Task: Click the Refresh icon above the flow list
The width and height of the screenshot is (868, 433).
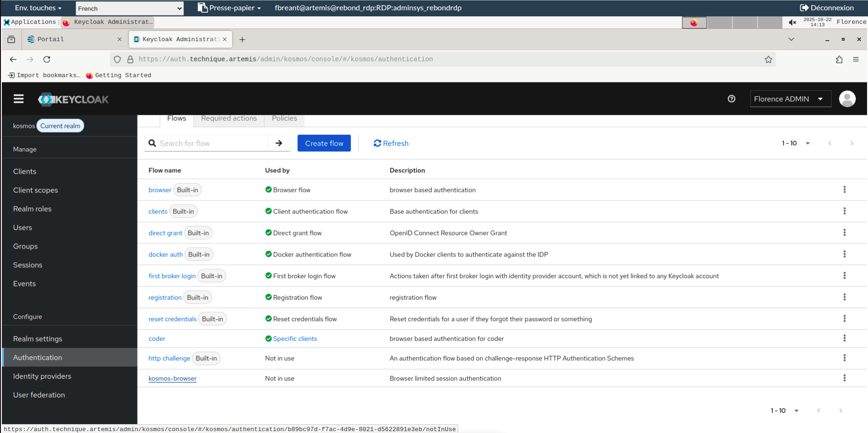Action: 377,143
